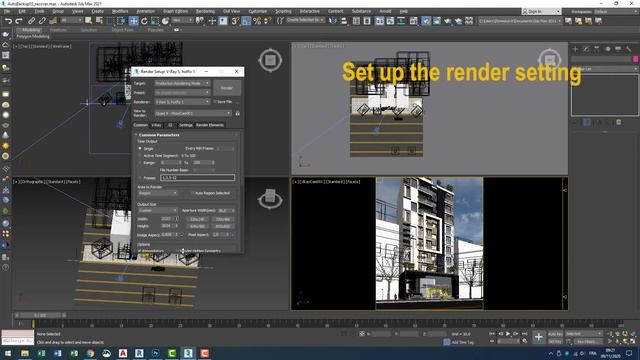Toggle the Angle Snap icon
The height and width of the screenshot is (360, 640).
coord(246,21)
